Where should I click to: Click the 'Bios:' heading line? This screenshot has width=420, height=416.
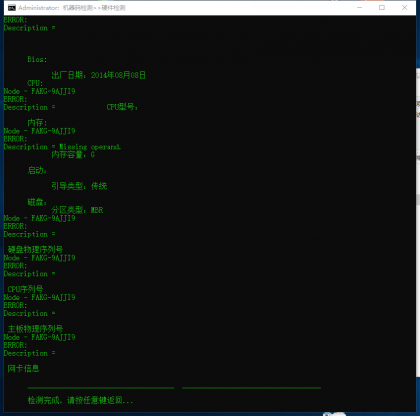37,59
